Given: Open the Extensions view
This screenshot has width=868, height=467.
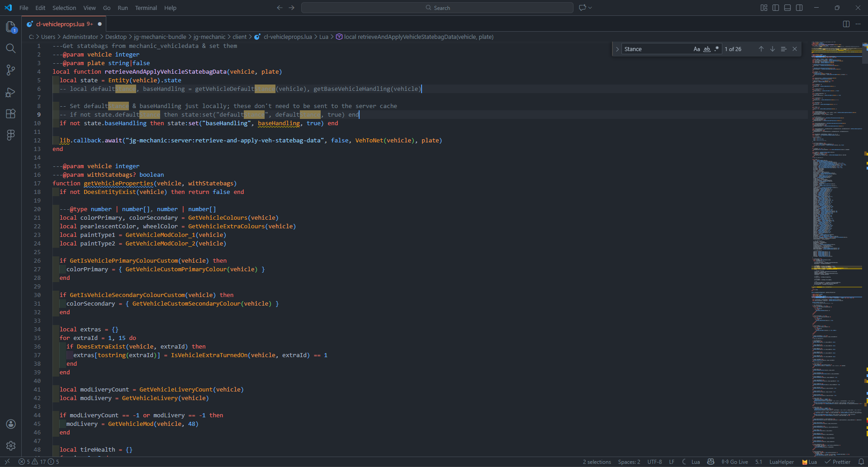Looking at the screenshot, I should (11, 113).
